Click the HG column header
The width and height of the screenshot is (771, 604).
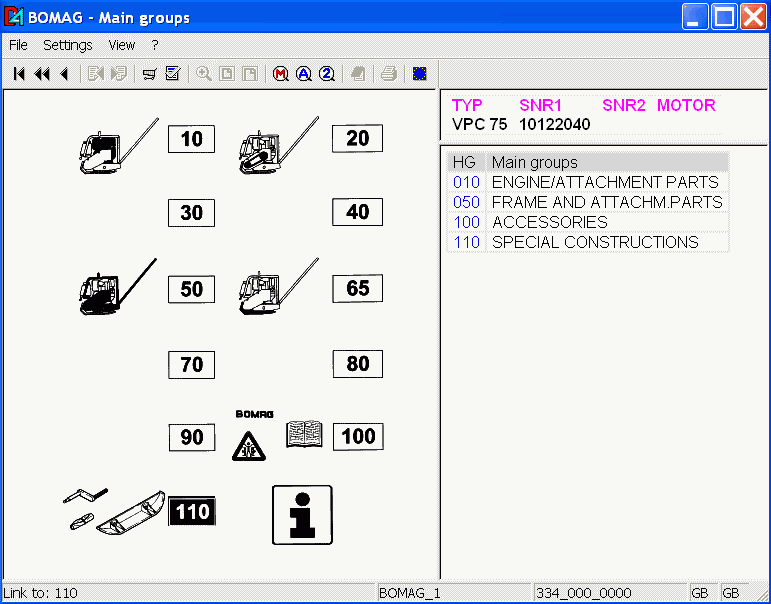(465, 162)
